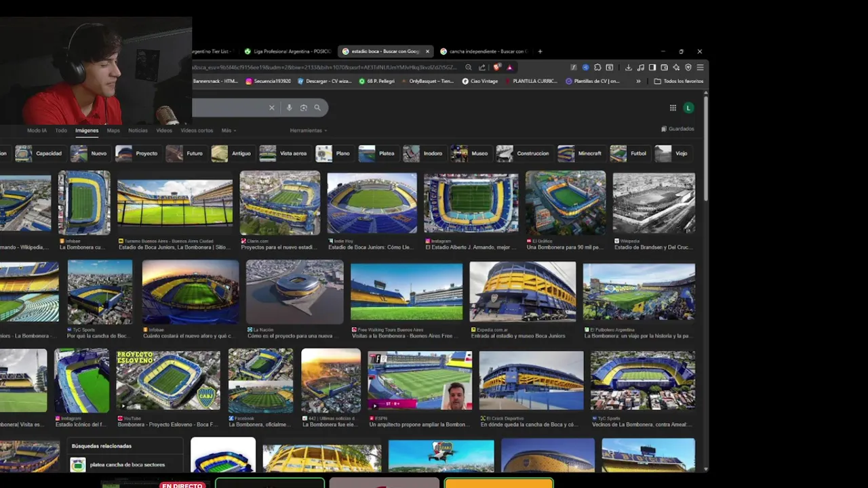
Task: Open the 'Secuencia193920' Instagram bookmark
Action: (268, 81)
